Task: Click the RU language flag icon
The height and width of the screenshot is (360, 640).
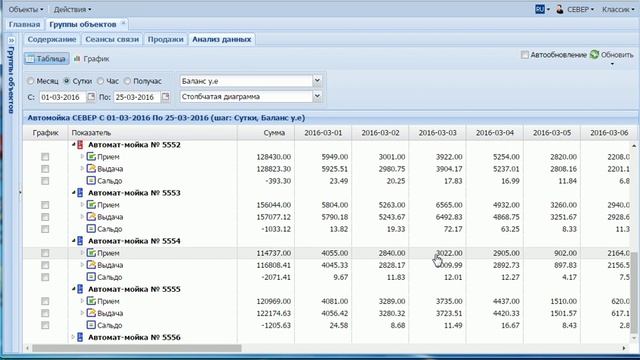Action: point(540,9)
